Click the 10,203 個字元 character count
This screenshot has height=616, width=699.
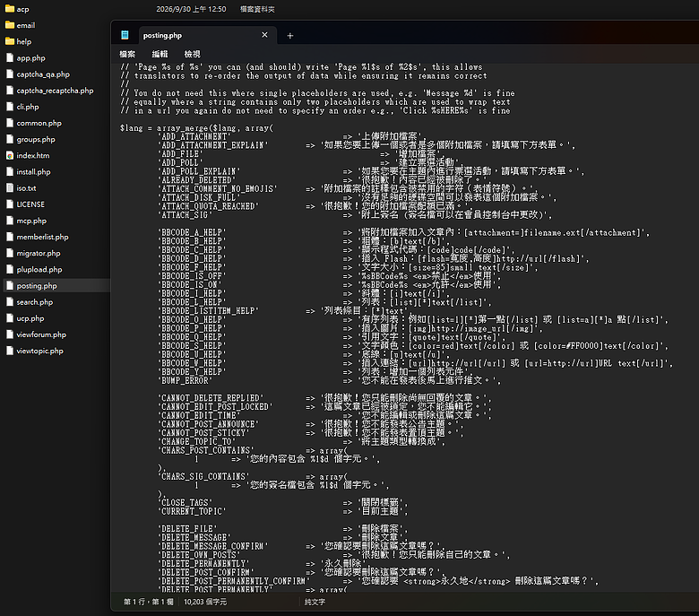click(x=205, y=602)
